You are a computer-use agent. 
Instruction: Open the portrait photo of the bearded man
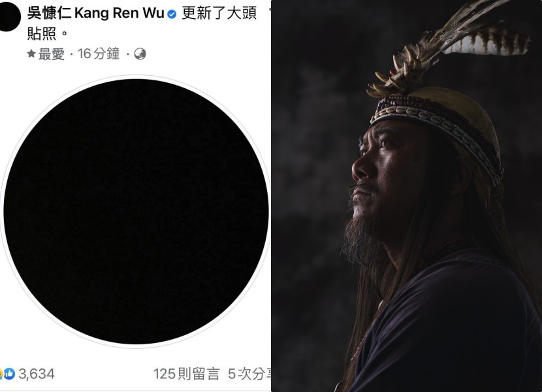click(406, 196)
